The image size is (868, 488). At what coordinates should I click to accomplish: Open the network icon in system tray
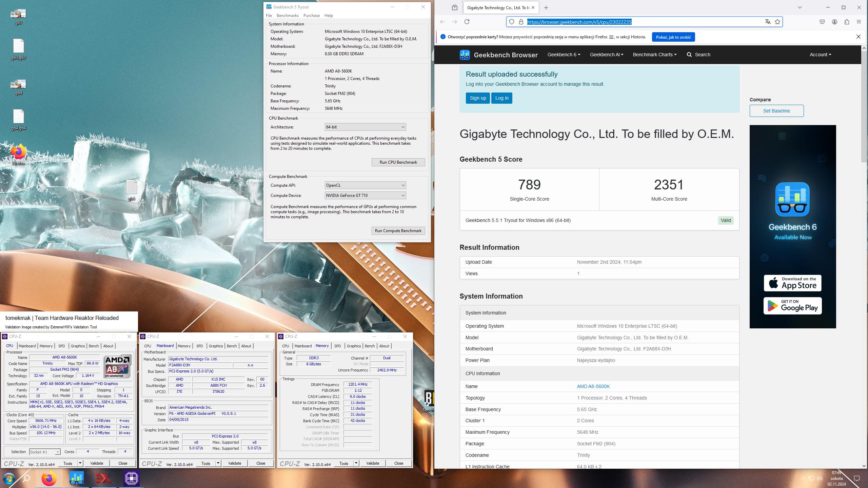(811, 479)
